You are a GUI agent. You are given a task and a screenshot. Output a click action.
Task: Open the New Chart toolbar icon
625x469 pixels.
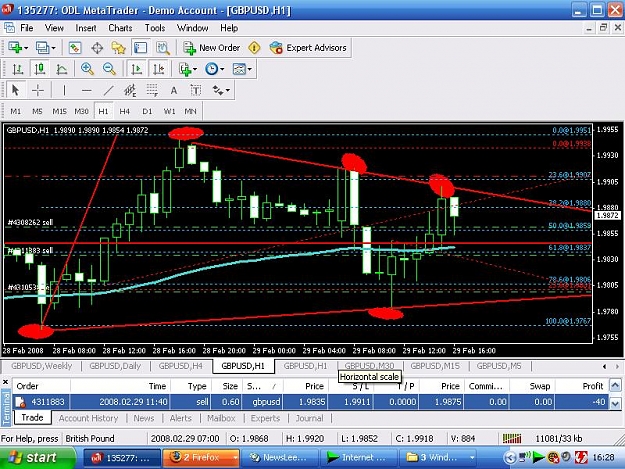pos(15,48)
